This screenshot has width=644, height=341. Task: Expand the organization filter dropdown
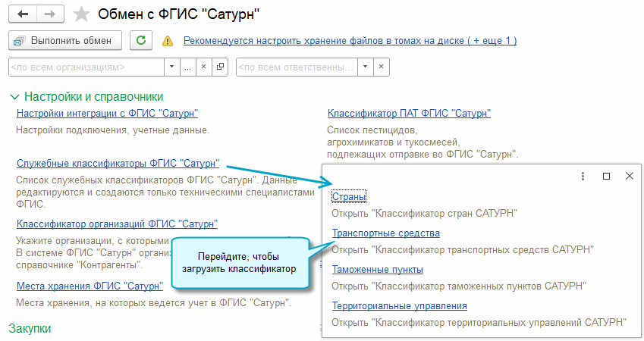coord(172,67)
